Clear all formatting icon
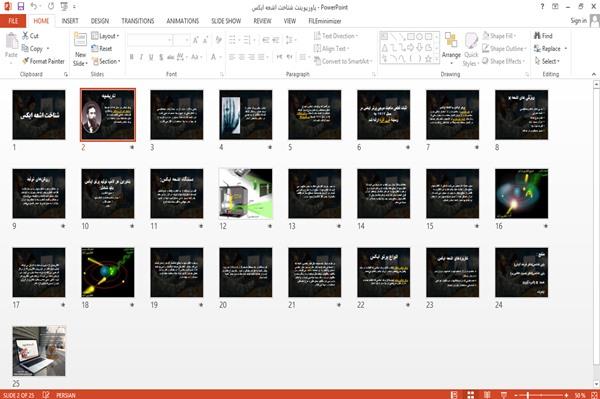The width and height of the screenshot is (600, 399). pyautogui.click(x=218, y=40)
